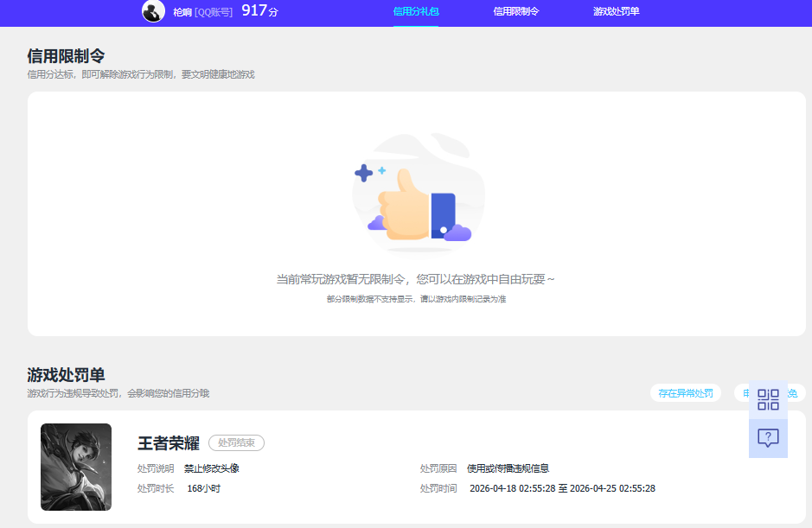Click the [QQ账号] account label
Screen dimensions: 812x528
pyautogui.click(x=214, y=12)
